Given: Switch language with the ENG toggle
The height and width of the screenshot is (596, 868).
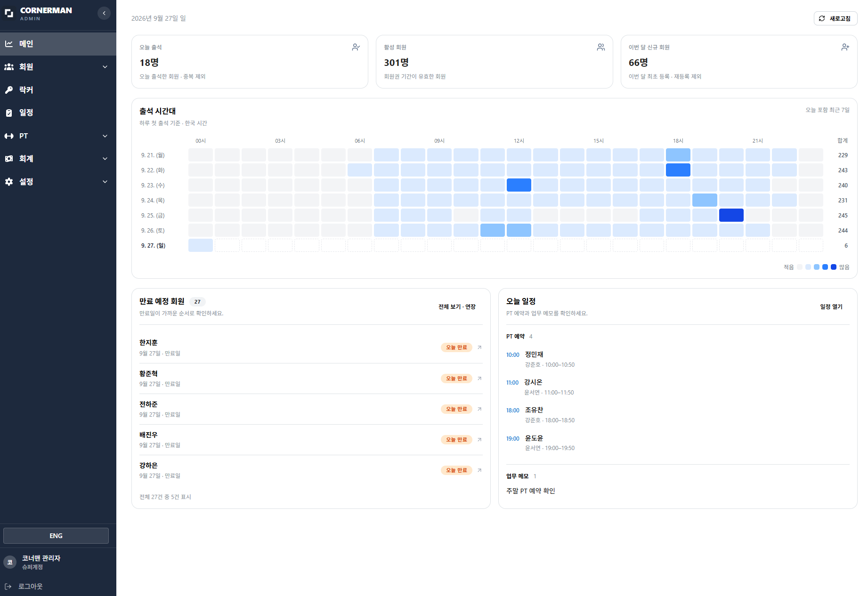Looking at the screenshot, I should (56, 536).
